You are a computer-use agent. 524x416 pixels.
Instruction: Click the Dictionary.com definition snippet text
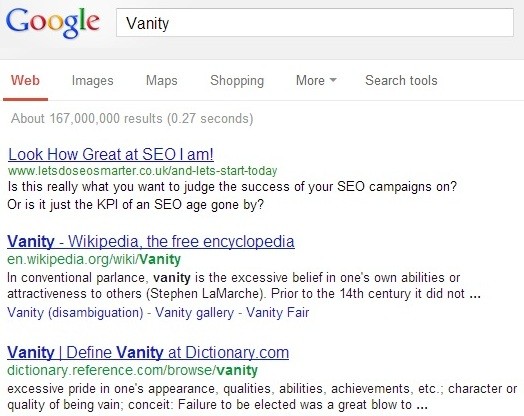pyautogui.click(x=262, y=397)
